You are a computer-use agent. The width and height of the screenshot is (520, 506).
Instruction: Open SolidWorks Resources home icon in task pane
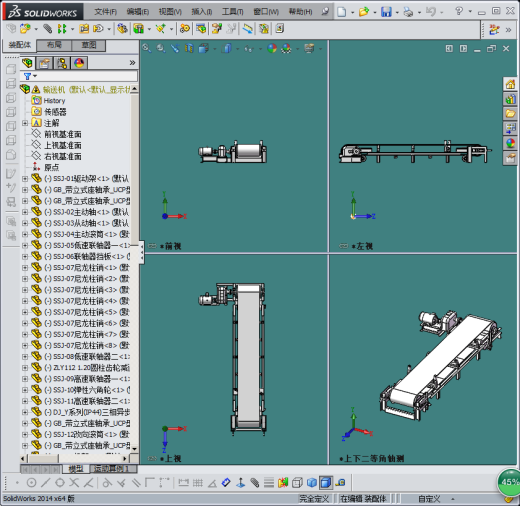[x=510, y=84]
